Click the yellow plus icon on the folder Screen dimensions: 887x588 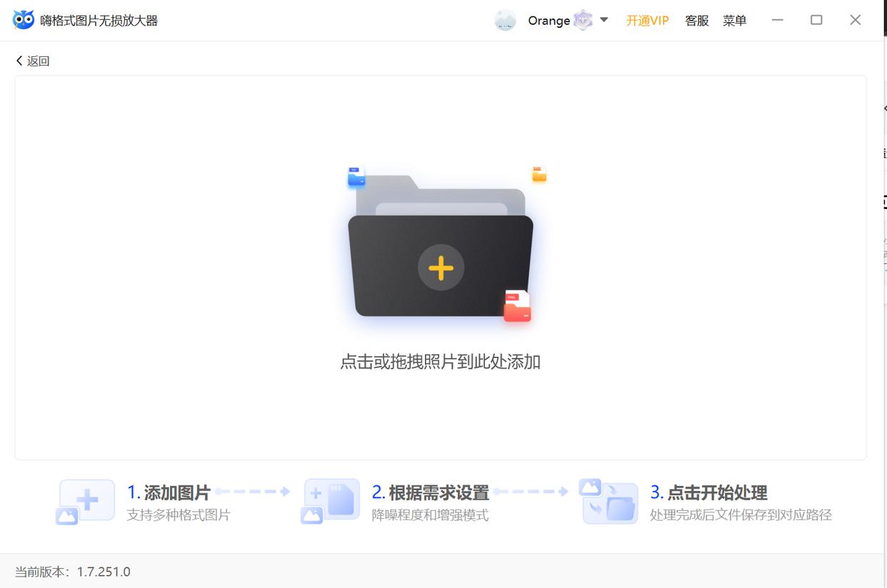click(x=441, y=268)
